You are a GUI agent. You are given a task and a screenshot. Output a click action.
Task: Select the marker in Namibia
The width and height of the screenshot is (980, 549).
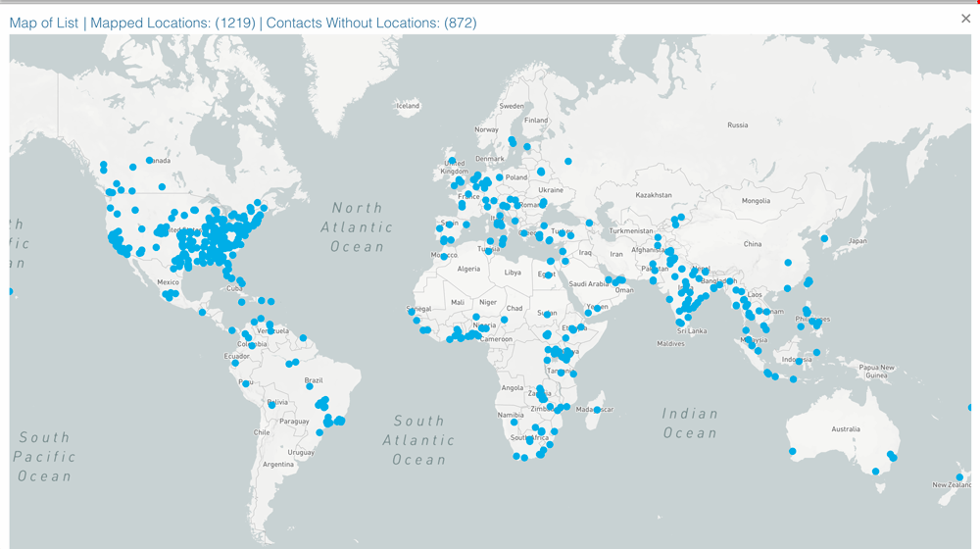click(x=514, y=423)
